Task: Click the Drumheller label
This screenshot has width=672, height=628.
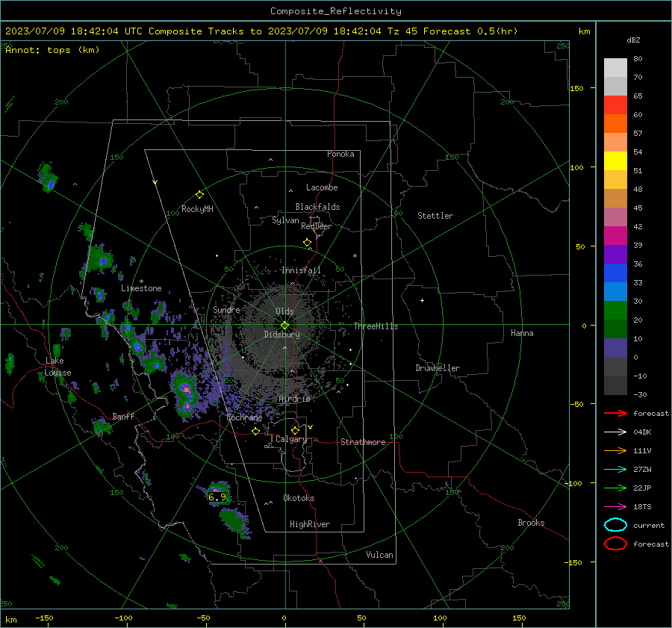Action: [x=438, y=368]
